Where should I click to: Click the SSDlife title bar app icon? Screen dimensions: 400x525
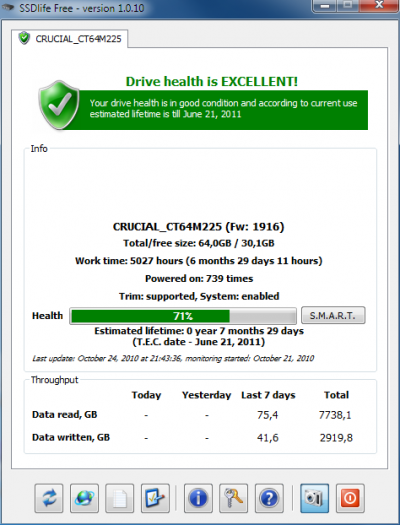7,7
